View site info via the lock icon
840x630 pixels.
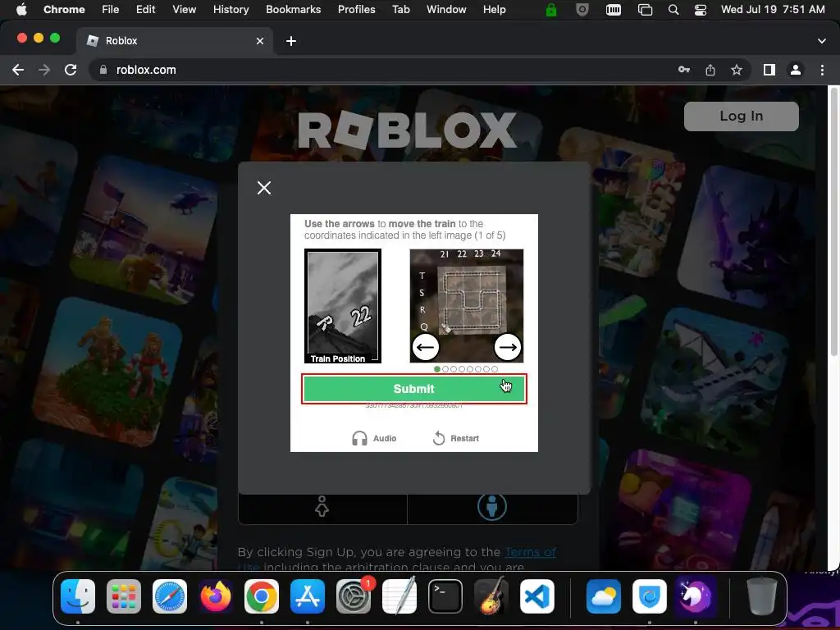[x=103, y=70]
